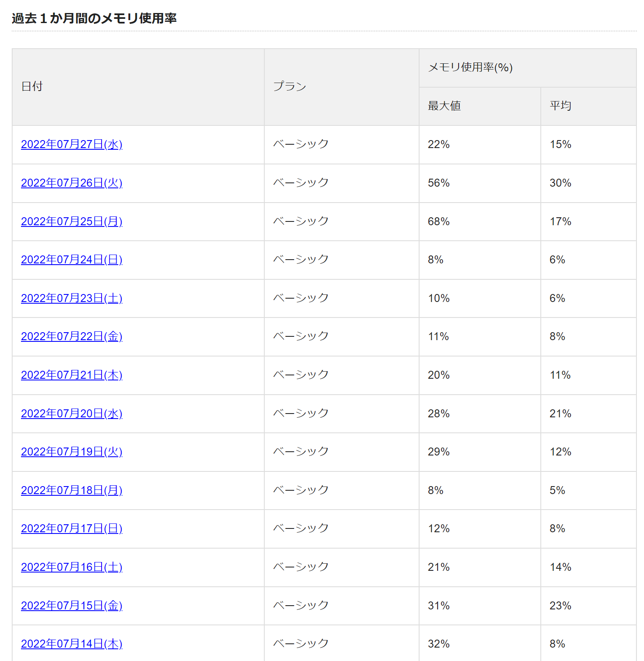Open the 2022年07月14日(木) date link
This screenshot has height=661, width=644.
click(x=72, y=644)
